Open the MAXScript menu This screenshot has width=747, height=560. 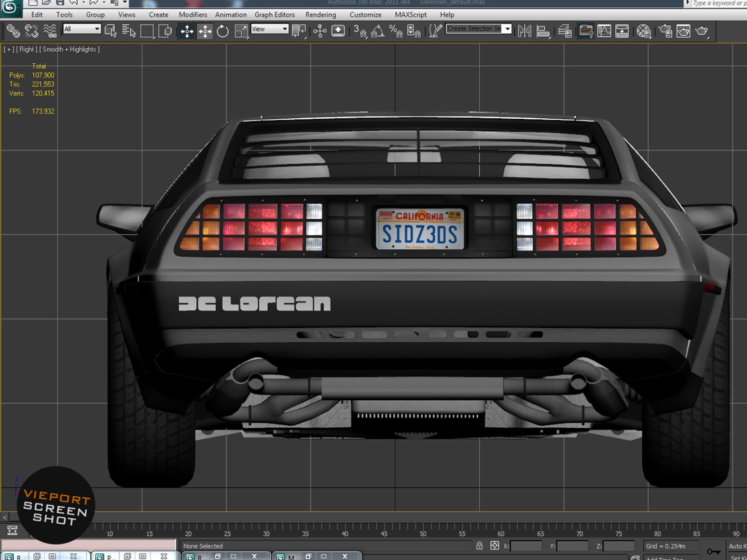click(x=410, y=15)
